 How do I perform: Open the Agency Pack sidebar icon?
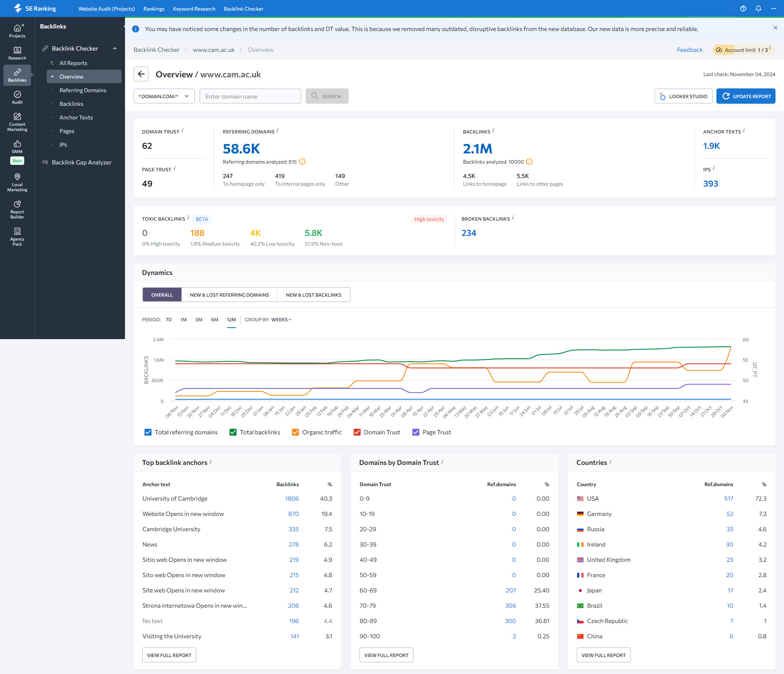17,237
